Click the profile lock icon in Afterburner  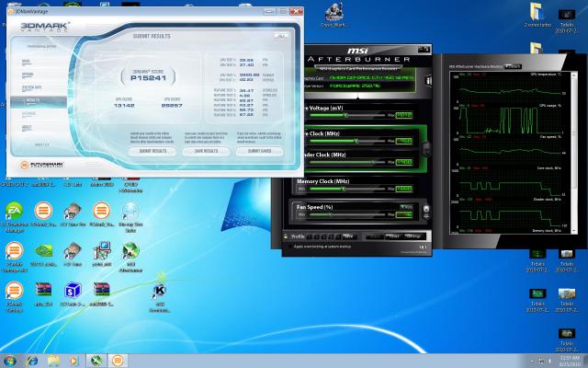pyautogui.click(x=286, y=236)
